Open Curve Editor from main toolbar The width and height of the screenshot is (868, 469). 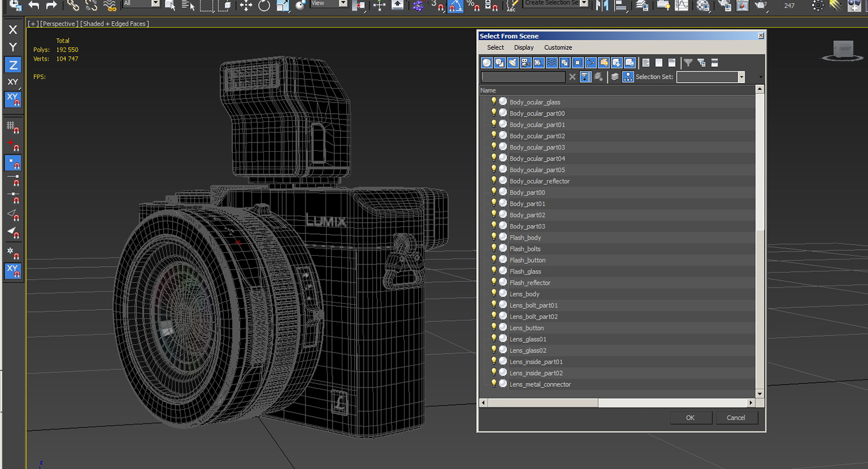click(681, 5)
